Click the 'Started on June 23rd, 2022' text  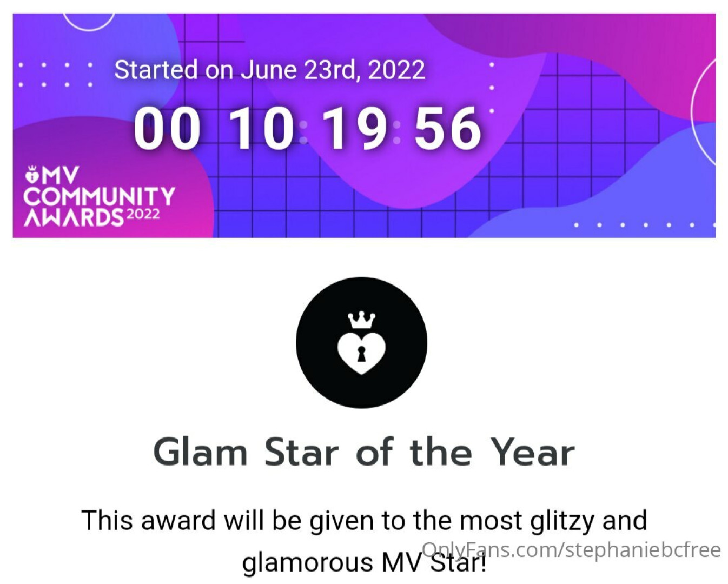[x=269, y=70]
